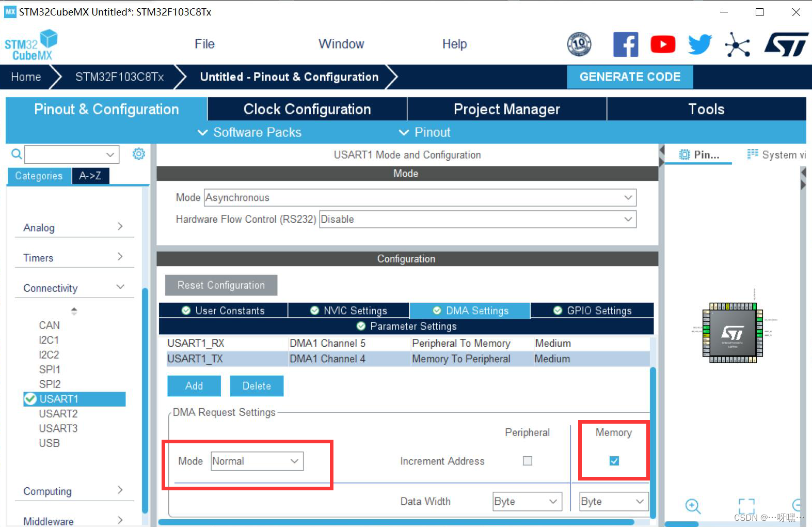Open the DMA Mode dropdown (Normal)
Viewport: 812px width, 527px height.
tap(257, 461)
